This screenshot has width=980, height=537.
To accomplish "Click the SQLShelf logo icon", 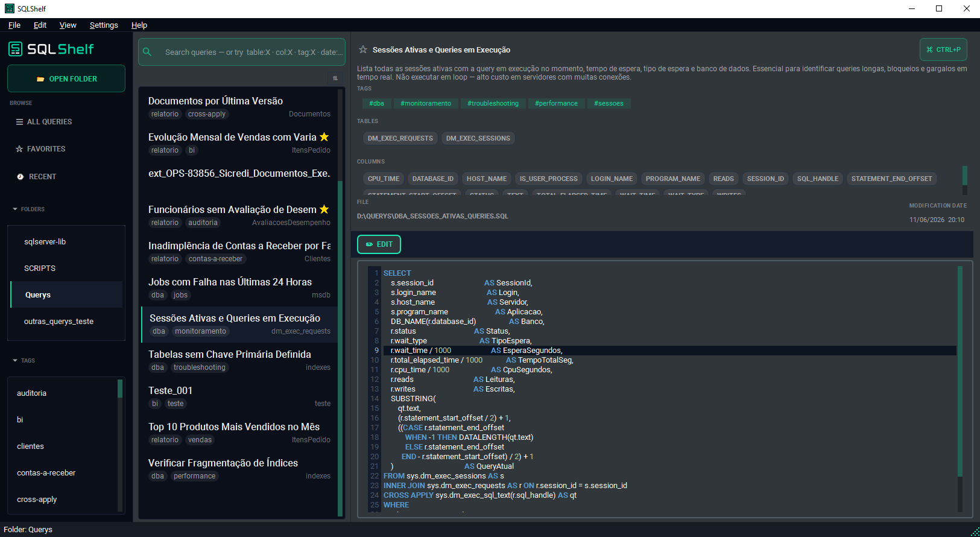I will point(15,49).
